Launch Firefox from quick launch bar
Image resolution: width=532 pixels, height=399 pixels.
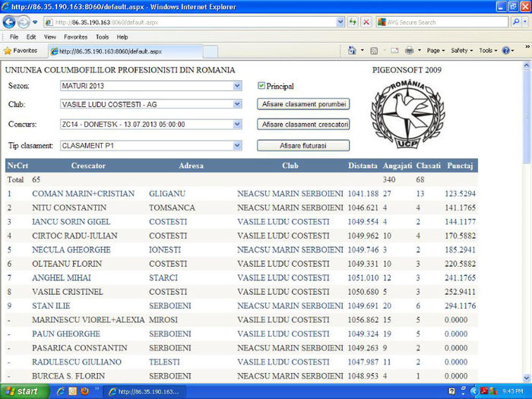[84, 391]
